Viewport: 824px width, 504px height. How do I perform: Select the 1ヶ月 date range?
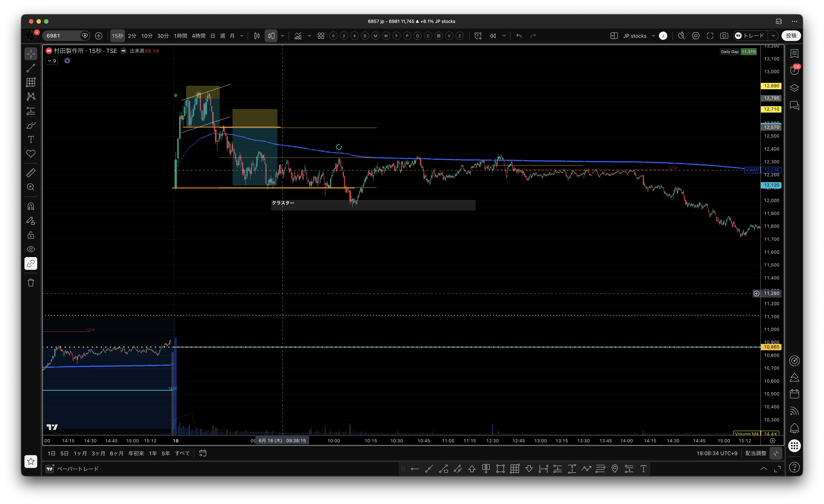click(80, 453)
